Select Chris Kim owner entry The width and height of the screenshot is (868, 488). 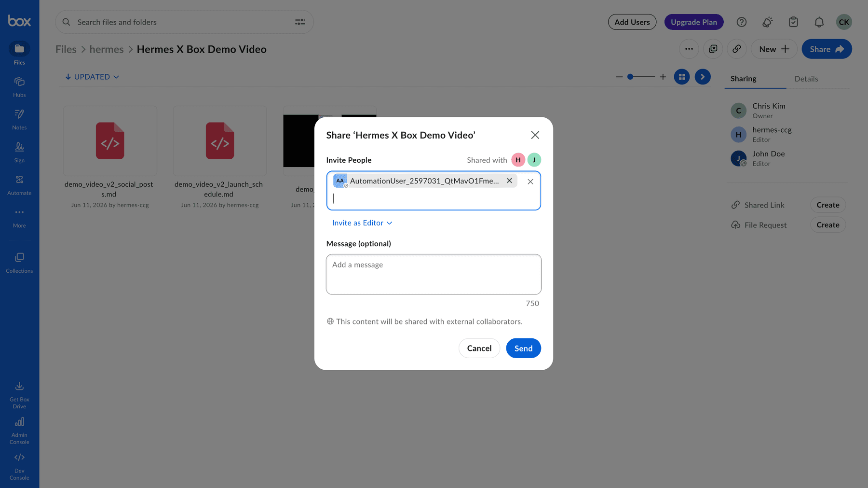787,111
